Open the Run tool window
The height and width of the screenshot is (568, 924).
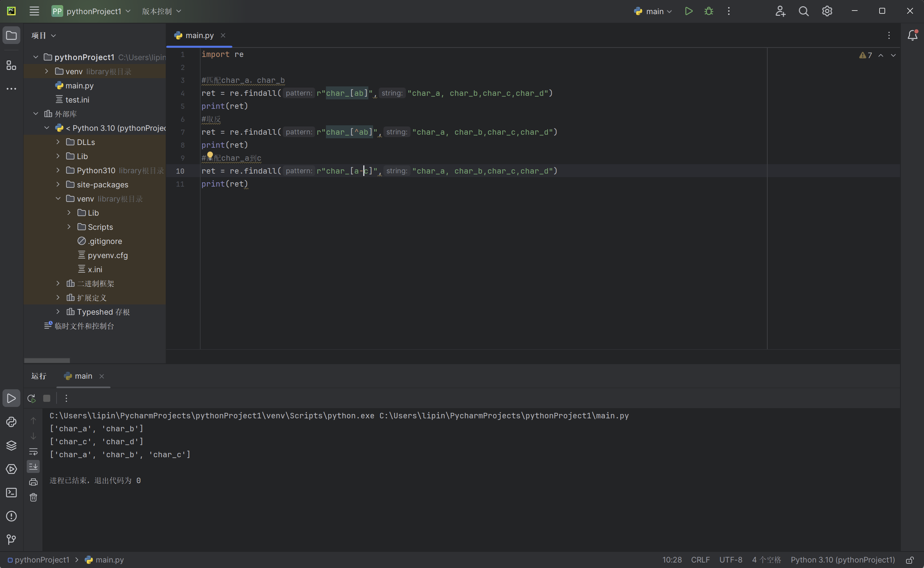coord(11,398)
